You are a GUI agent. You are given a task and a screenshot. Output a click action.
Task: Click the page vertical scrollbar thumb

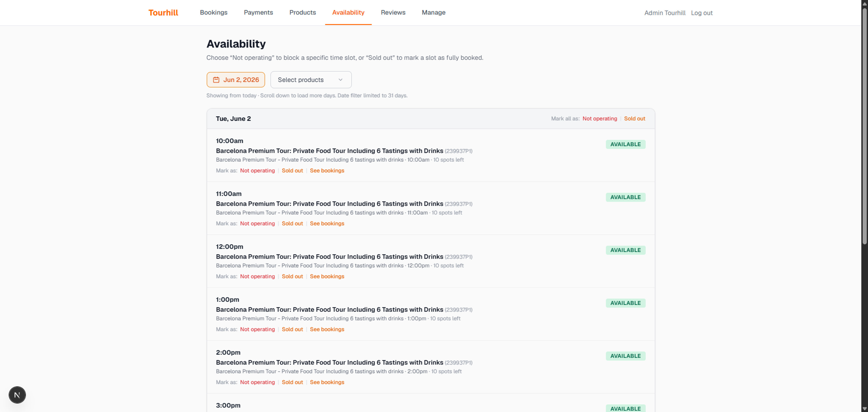pos(864,126)
